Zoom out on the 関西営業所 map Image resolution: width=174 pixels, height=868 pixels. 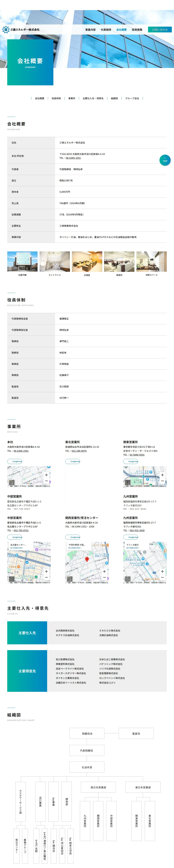coord(104,578)
